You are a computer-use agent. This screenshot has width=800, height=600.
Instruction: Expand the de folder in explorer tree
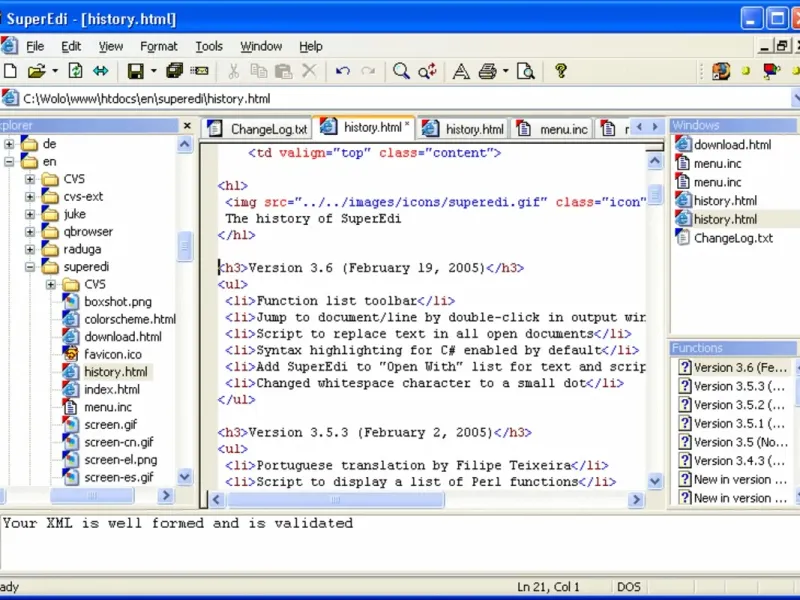(9, 144)
